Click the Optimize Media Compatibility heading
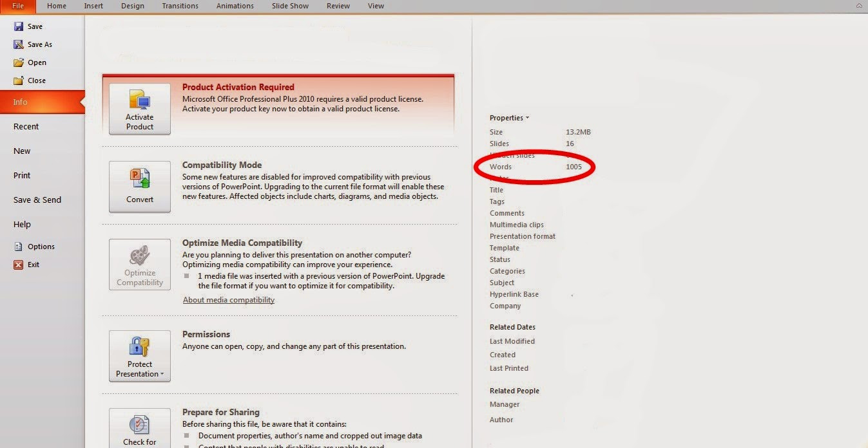The width and height of the screenshot is (868, 448). click(x=242, y=243)
